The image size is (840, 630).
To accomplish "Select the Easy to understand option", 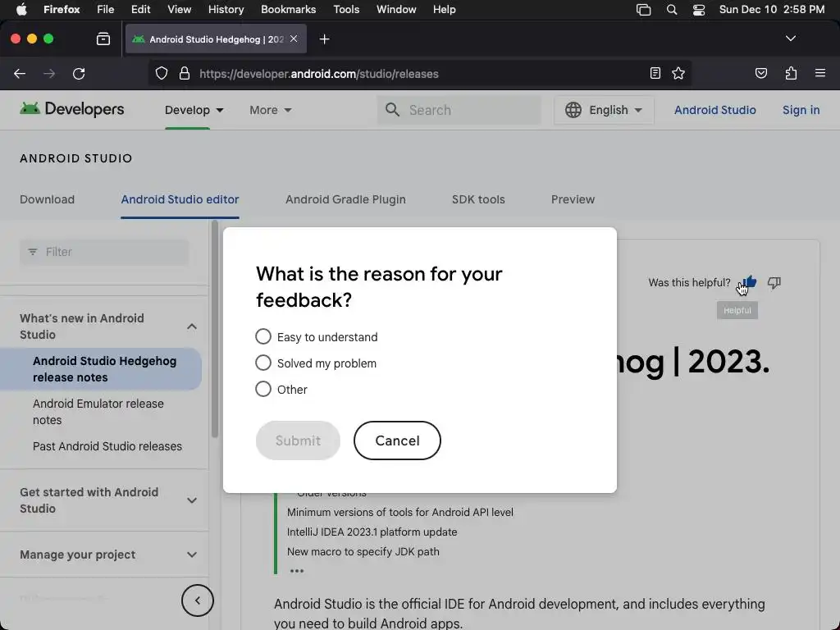I will click(263, 336).
